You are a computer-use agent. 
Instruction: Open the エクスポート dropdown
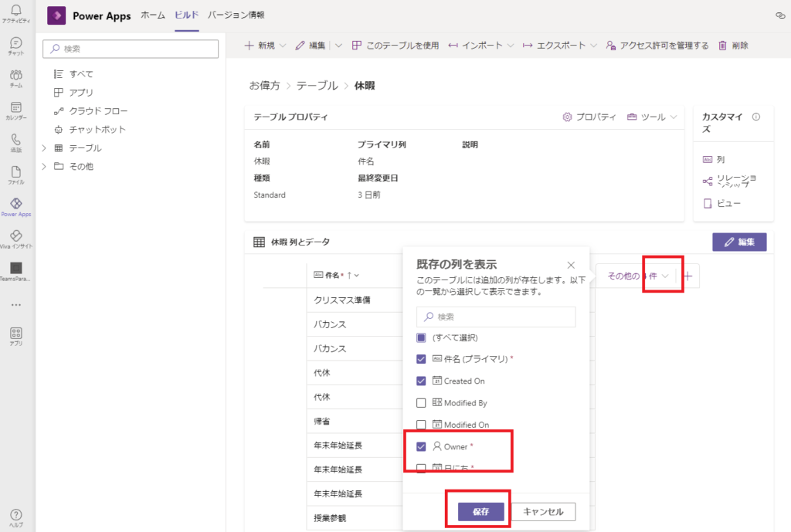(x=594, y=46)
